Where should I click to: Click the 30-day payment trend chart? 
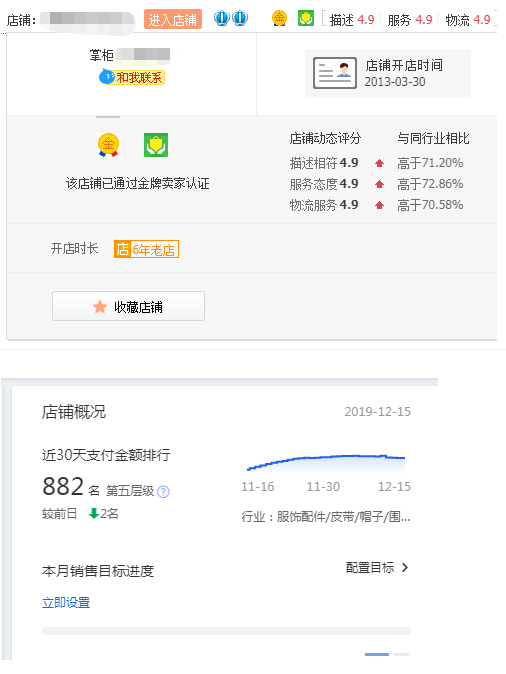(326, 463)
